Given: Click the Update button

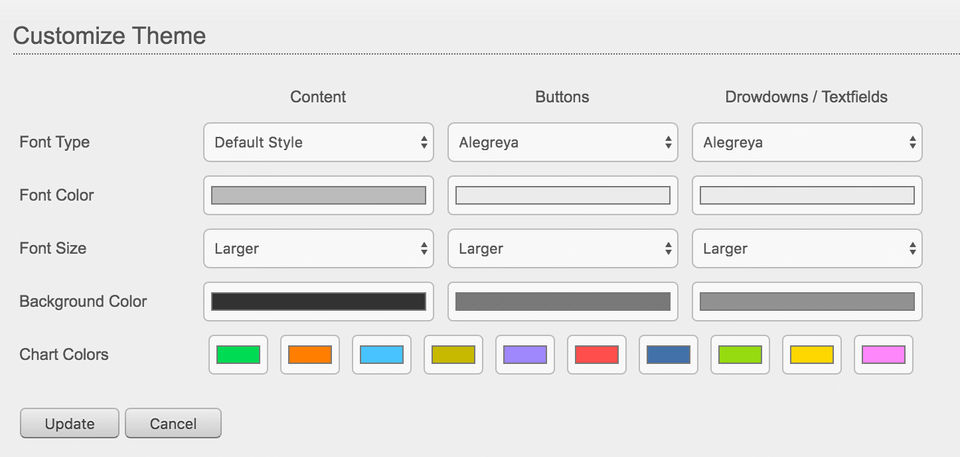Looking at the screenshot, I should coord(69,423).
